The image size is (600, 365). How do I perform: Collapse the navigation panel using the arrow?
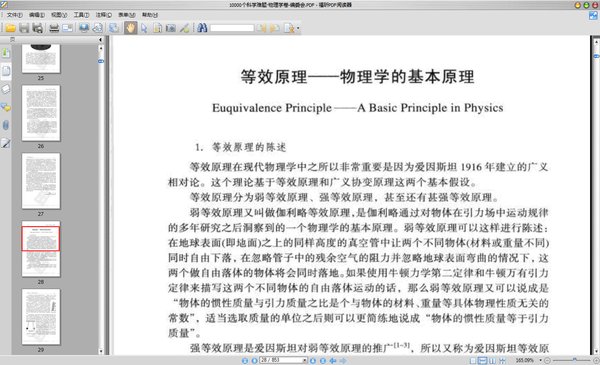click(100, 39)
